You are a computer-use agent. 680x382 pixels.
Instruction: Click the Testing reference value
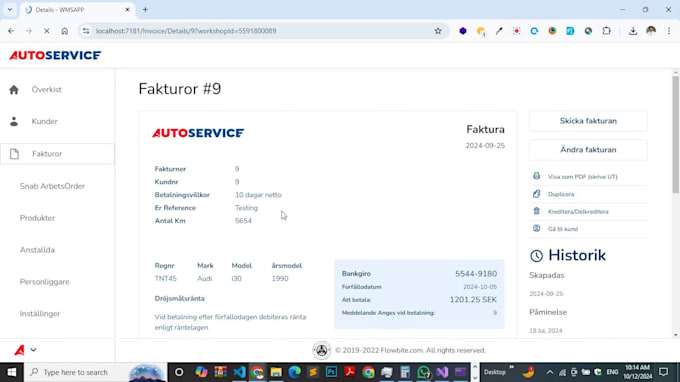click(246, 208)
